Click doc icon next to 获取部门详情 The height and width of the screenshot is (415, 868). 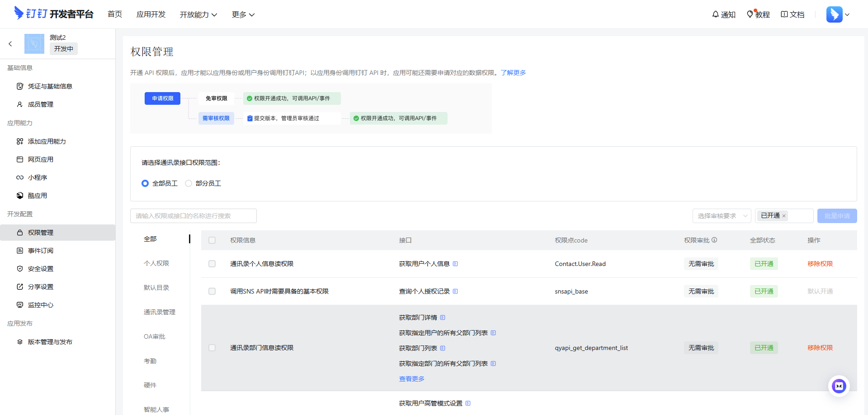[443, 317]
